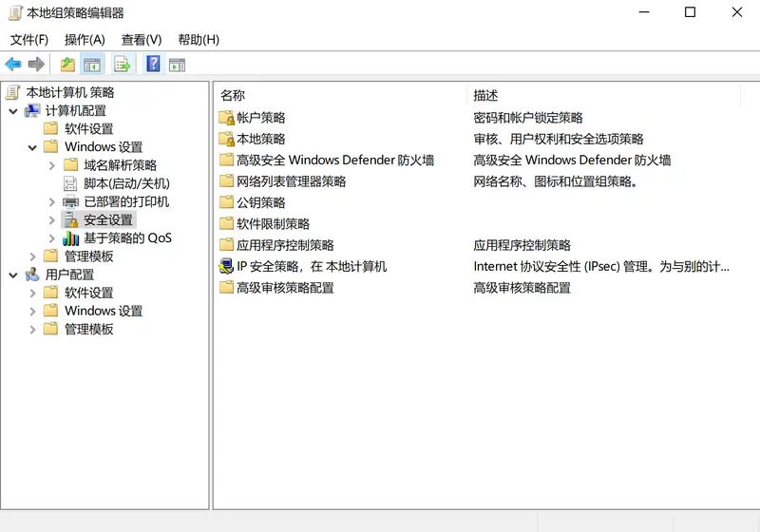Collapse the 用户配置 node
Viewport: 760px width, 532px height.
click(13, 275)
